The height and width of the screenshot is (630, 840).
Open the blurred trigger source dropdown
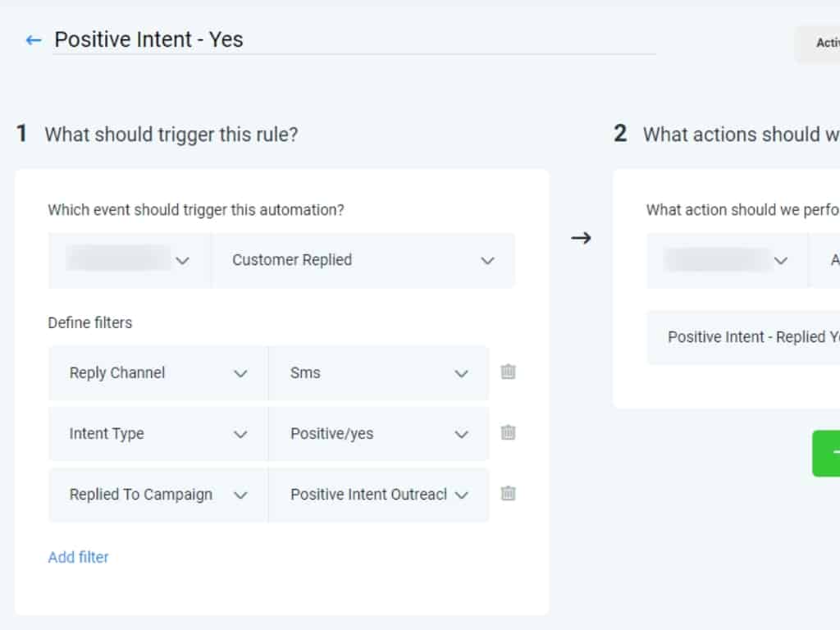pos(130,260)
